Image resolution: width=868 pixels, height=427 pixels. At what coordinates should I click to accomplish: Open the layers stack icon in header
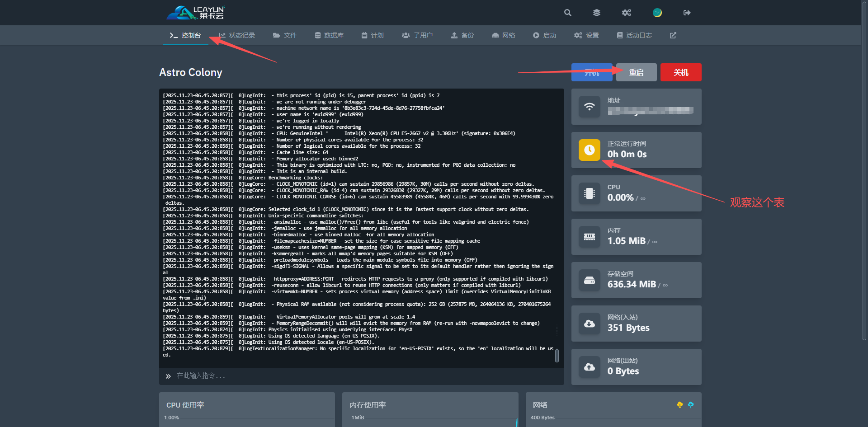[x=597, y=13]
